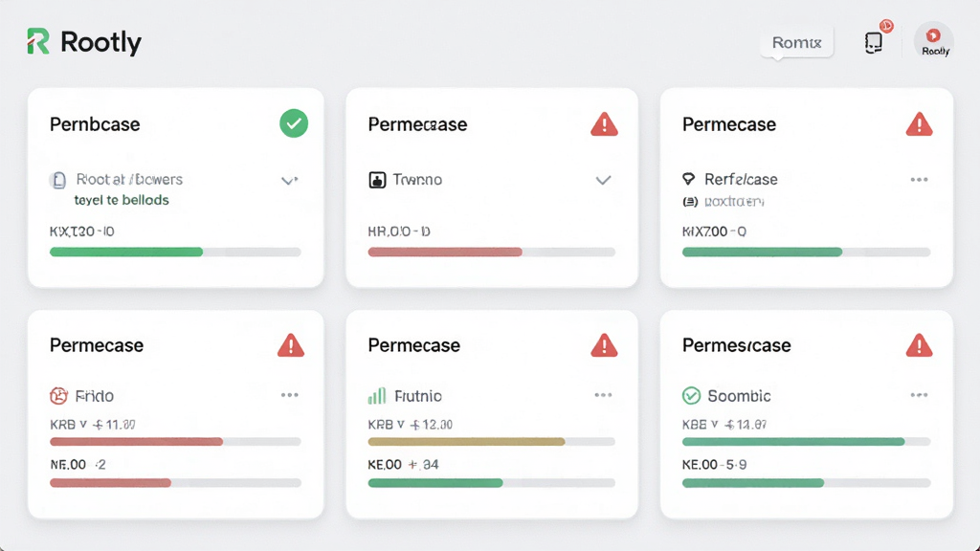
Task: Click the warning triangle on the Frutnic card
Action: click(x=604, y=344)
